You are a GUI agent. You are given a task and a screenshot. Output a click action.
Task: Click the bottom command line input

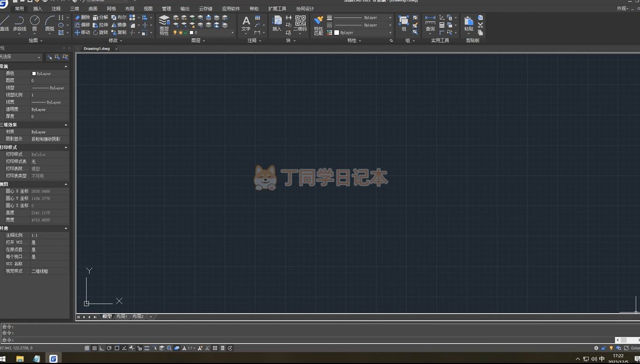305,340
